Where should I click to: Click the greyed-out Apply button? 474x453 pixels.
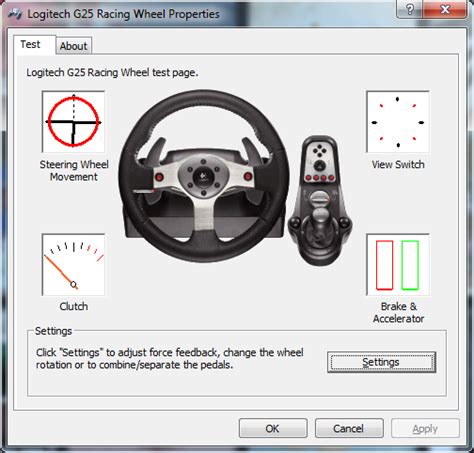pyautogui.click(x=425, y=428)
